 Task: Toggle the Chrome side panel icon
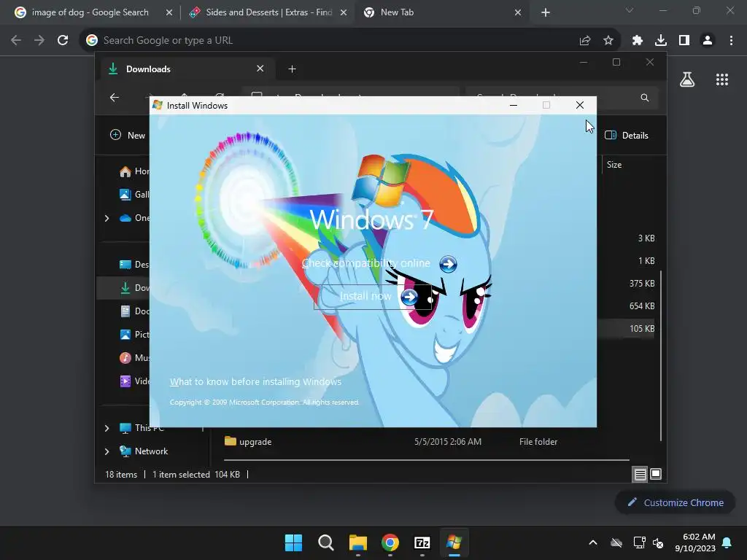click(x=684, y=41)
